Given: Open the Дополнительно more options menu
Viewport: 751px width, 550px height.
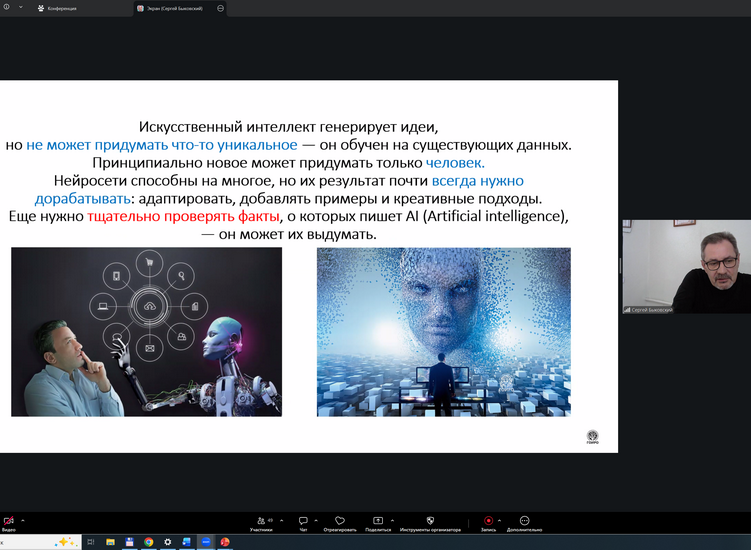Looking at the screenshot, I should click(524, 521).
